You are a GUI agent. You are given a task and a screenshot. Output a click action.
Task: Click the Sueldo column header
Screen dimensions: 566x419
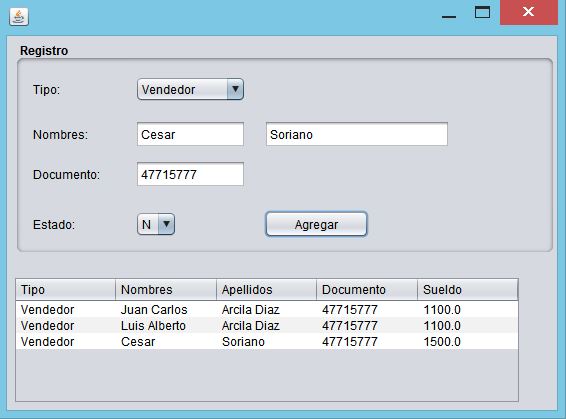pos(467,290)
